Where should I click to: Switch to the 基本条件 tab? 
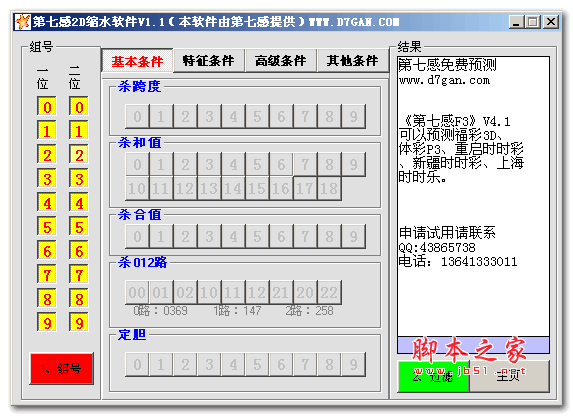137,61
